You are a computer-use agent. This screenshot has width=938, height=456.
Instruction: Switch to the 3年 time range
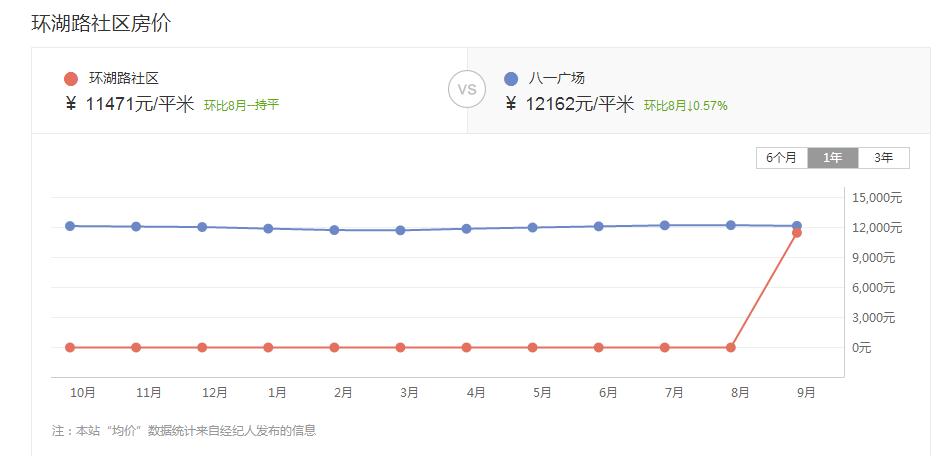[x=884, y=157]
